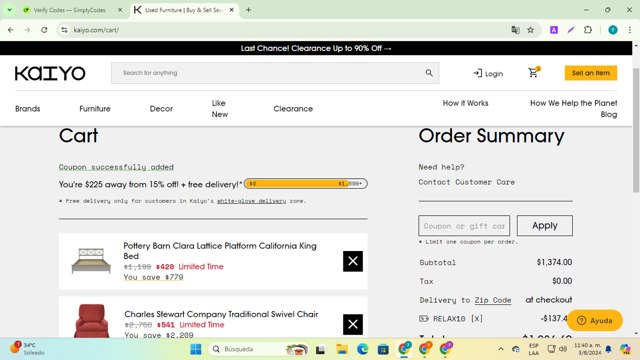The height and width of the screenshot is (360, 640).
Task: Bookmark this page with star icon
Action: (530, 30)
